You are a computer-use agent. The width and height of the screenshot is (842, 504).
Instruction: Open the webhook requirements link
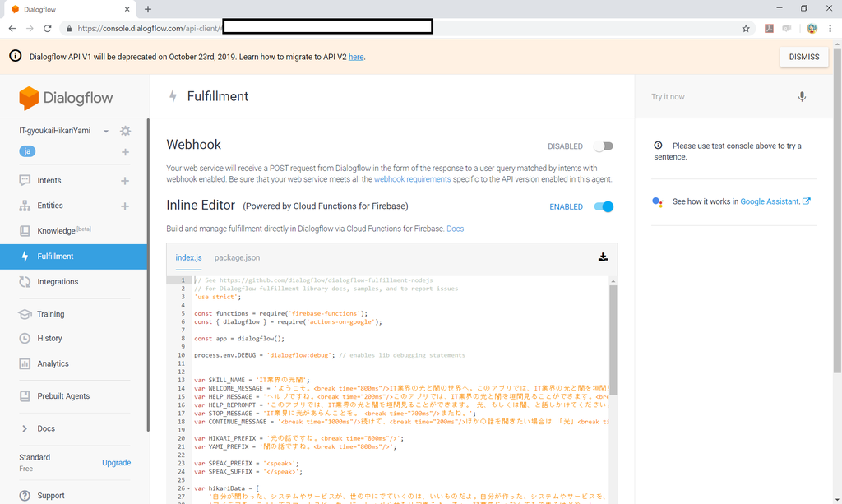413,179
